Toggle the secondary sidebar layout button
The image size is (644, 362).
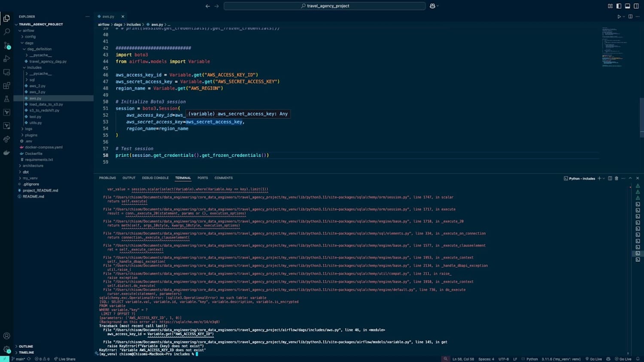coord(636,6)
